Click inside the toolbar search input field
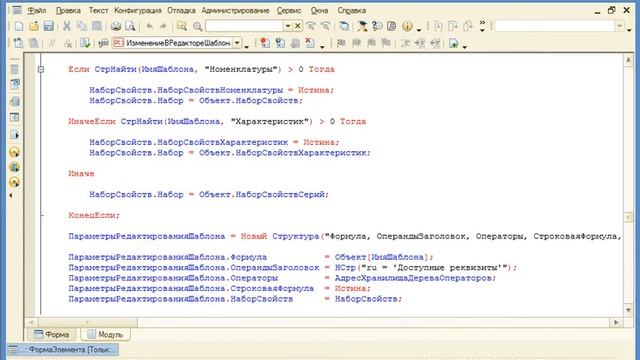 tap(244, 26)
